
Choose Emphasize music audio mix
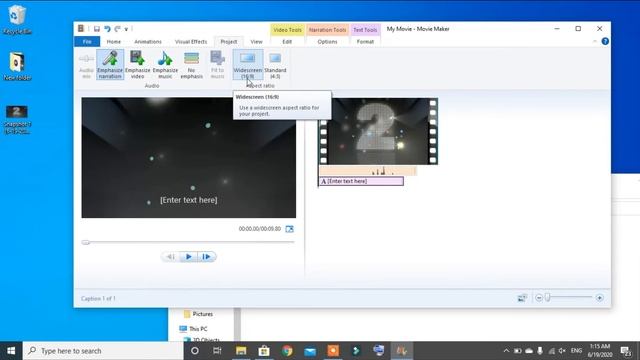[165, 64]
